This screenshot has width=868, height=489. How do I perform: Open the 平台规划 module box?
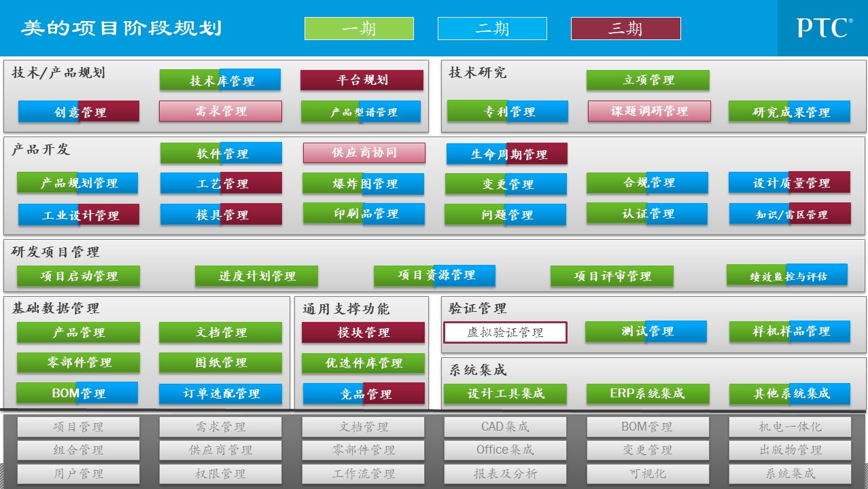(362, 80)
